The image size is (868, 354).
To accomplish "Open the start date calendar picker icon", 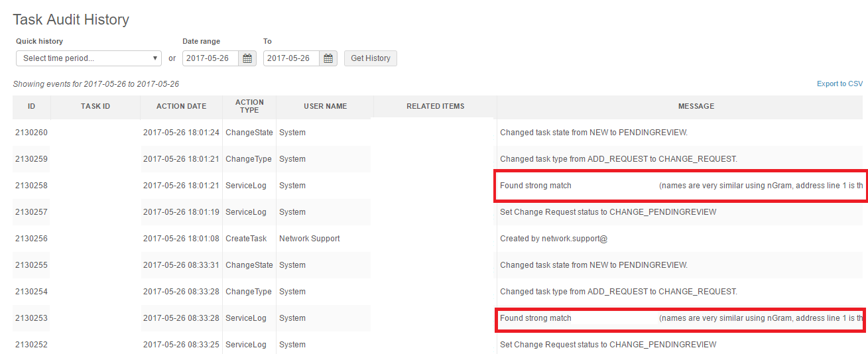I will click(247, 58).
